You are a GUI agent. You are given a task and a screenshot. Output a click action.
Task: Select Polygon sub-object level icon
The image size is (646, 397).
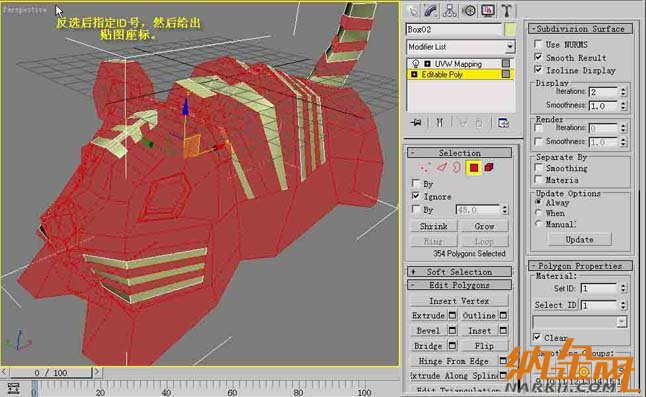pyautogui.click(x=473, y=168)
